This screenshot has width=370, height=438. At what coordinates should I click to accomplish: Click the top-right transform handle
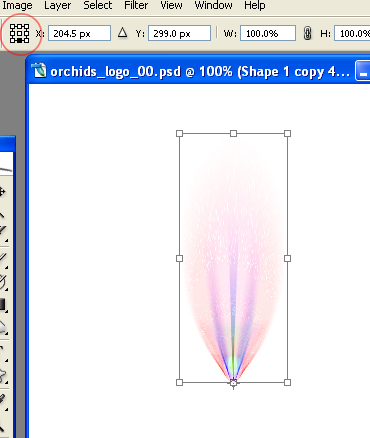click(287, 134)
